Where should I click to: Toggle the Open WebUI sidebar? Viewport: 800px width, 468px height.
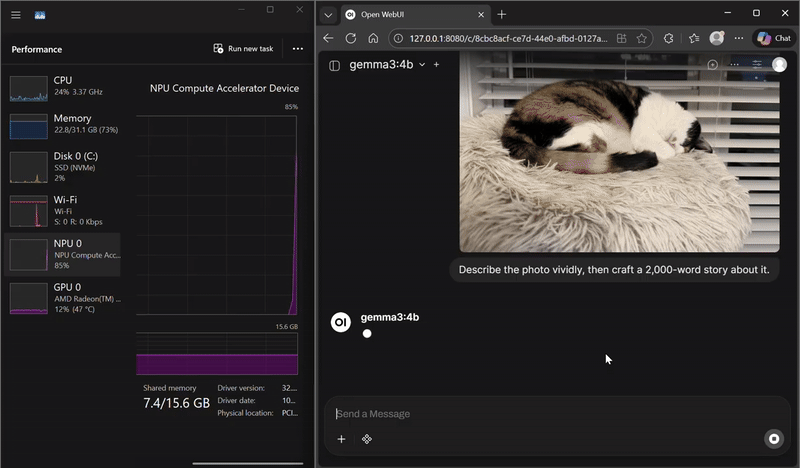(334, 65)
